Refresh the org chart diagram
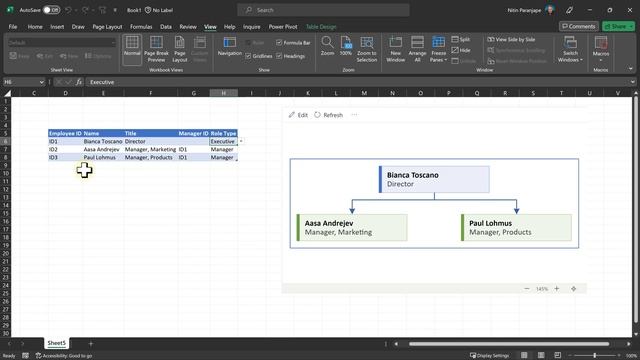Viewport: 640px width, 360px height. (x=329, y=115)
